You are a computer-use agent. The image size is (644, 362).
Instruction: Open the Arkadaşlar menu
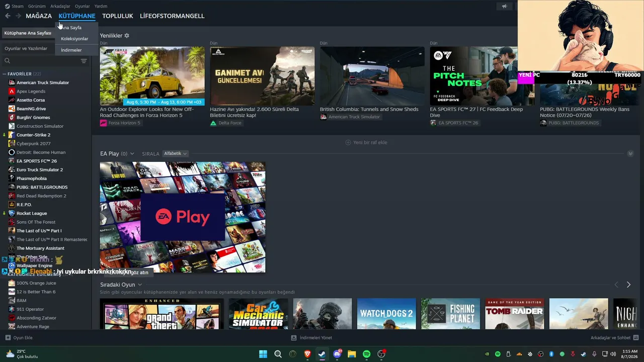pos(60,7)
